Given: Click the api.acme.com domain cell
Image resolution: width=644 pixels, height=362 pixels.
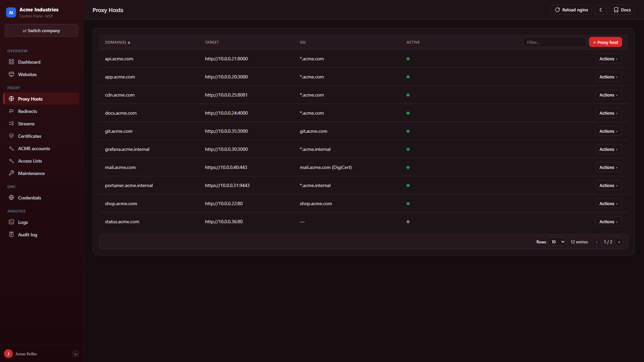Looking at the screenshot, I should click(119, 59).
